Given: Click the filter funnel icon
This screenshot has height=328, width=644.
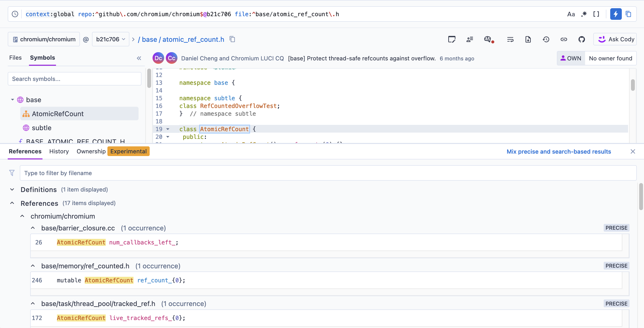Looking at the screenshot, I should (12, 173).
